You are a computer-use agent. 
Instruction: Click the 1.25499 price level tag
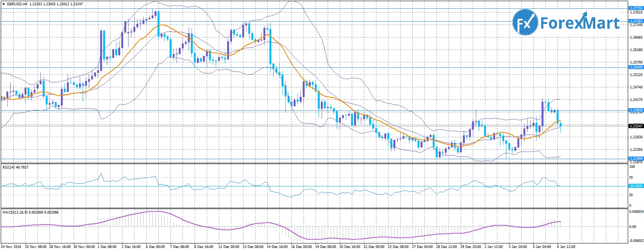636,67
